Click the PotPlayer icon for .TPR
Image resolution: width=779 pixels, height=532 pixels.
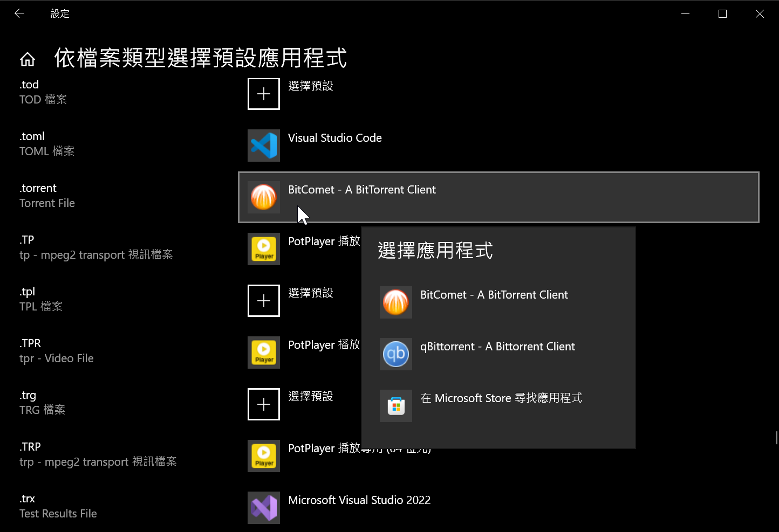tap(264, 353)
